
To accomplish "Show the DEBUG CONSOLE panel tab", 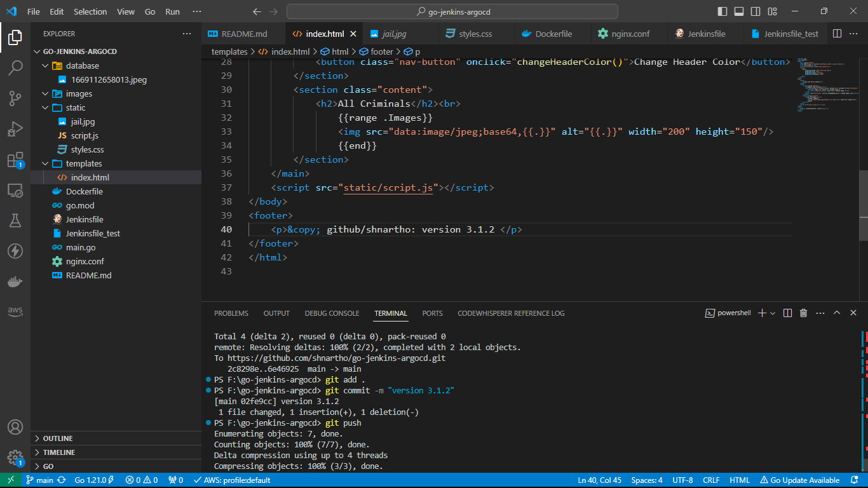I will (332, 313).
